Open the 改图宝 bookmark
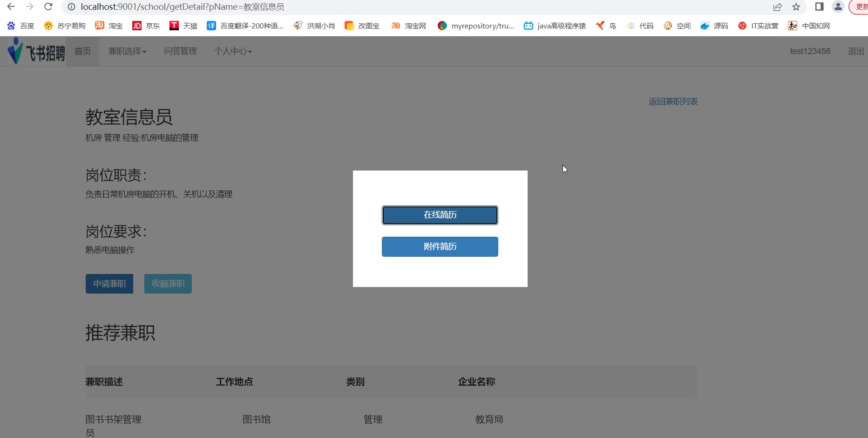Viewport: 868px width, 438px height. point(362,26)
